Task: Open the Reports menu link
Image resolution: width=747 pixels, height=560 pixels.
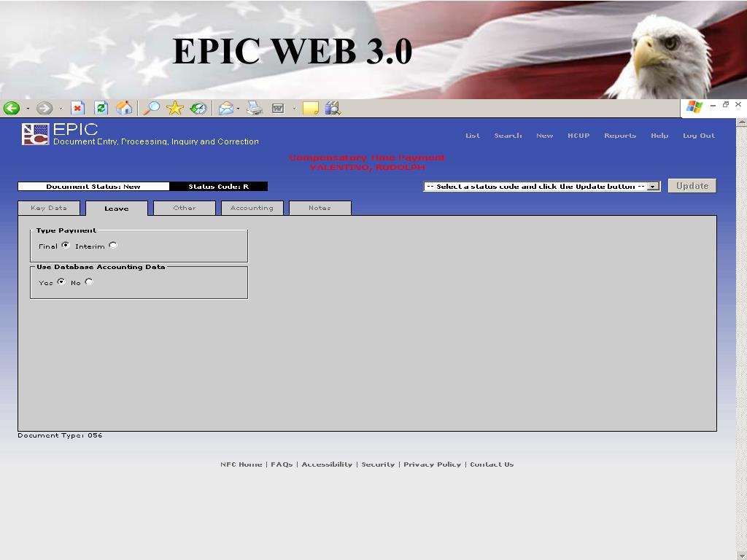Action: pyautogui.click(x=620, y=136)
